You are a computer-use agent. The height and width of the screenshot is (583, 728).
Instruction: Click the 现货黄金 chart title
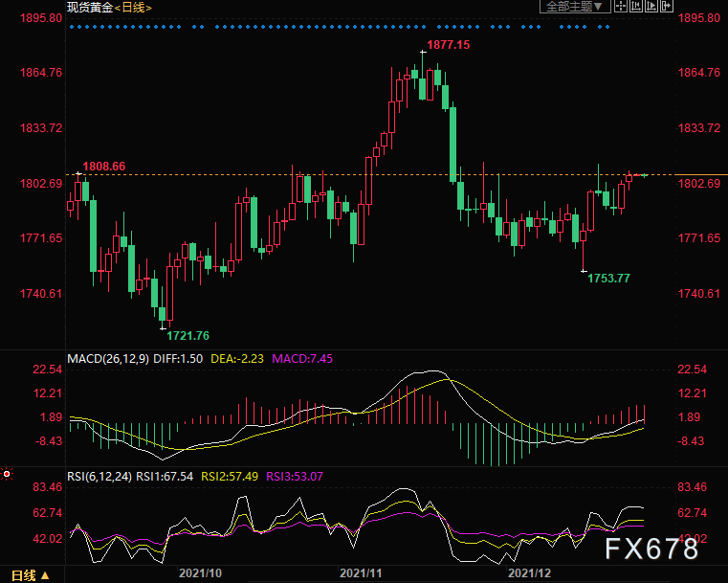pyautogui.click(x=90, y=8)
